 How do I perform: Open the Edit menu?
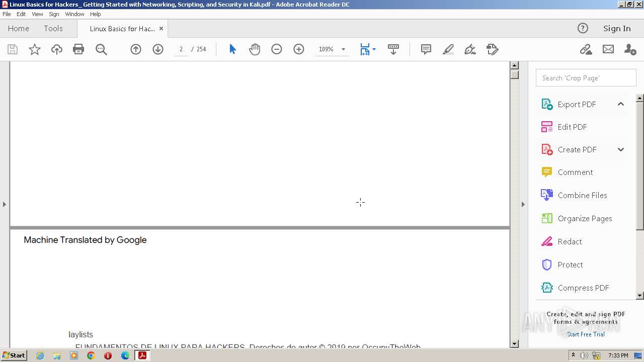coord(21,14)
